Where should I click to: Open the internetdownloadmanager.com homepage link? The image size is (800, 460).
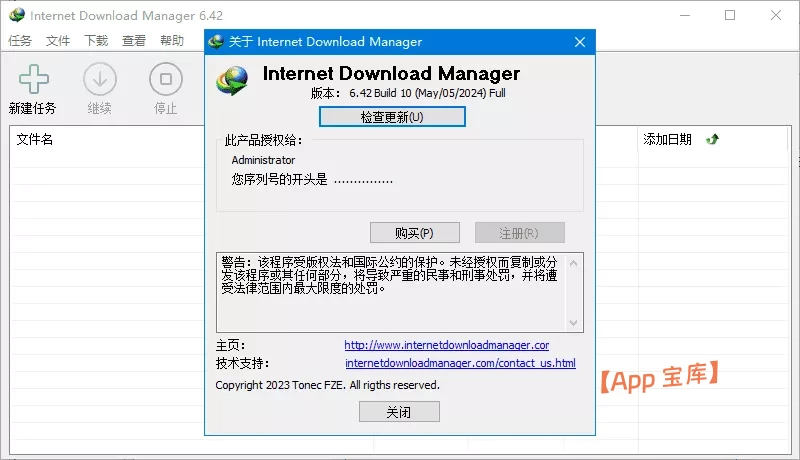(446, 345)
